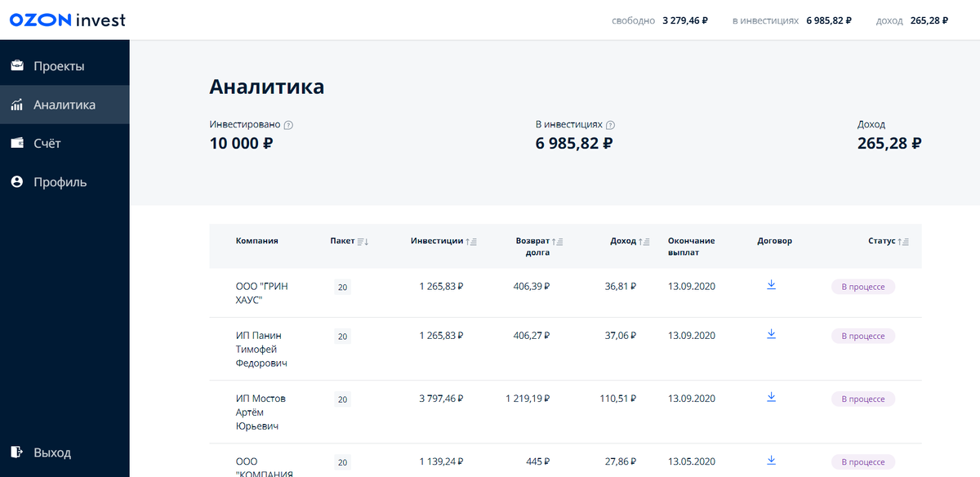This screenshot has width=980, height=477.
Task: Click the Счёт wallet icon
Action: click(16, 143)
